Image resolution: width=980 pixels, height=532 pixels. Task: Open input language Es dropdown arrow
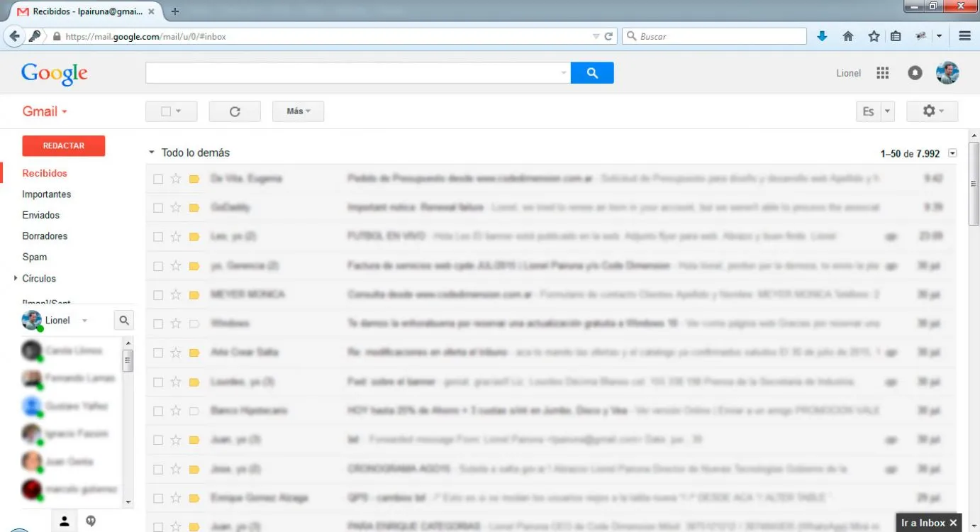888,111
